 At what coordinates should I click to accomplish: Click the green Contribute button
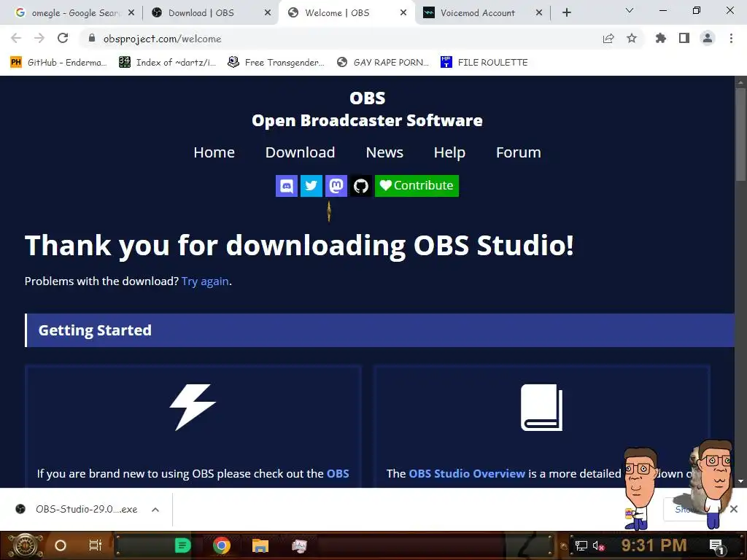[x=417, y=186]
